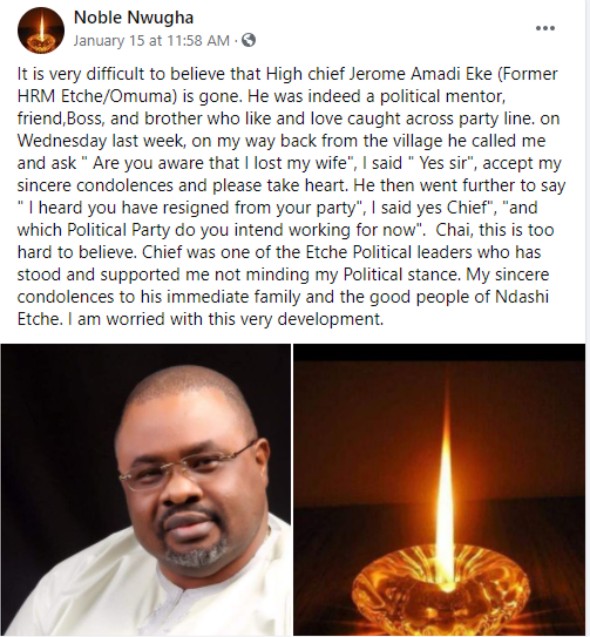Click the phrase 'Are you aware that I lost my wife'
The height and width of the screenshot is (637, 590).
click(220, 163)
